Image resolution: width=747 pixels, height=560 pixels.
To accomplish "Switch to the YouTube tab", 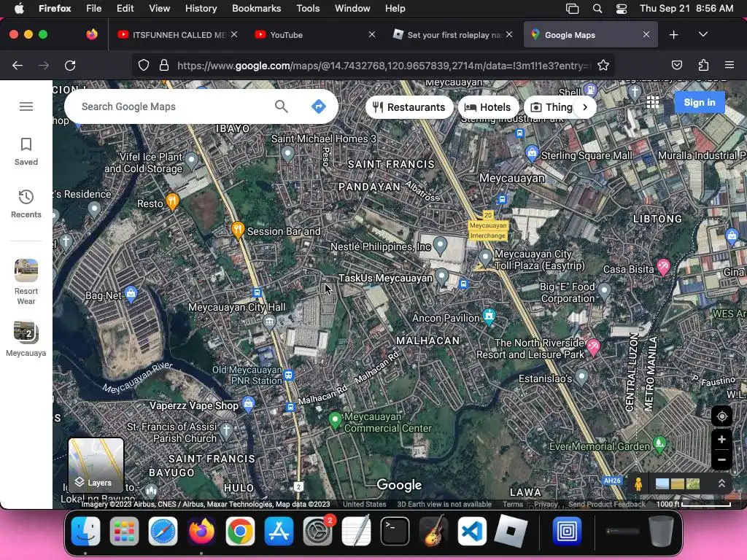I will pyautogui.click(x=314, y=35).
